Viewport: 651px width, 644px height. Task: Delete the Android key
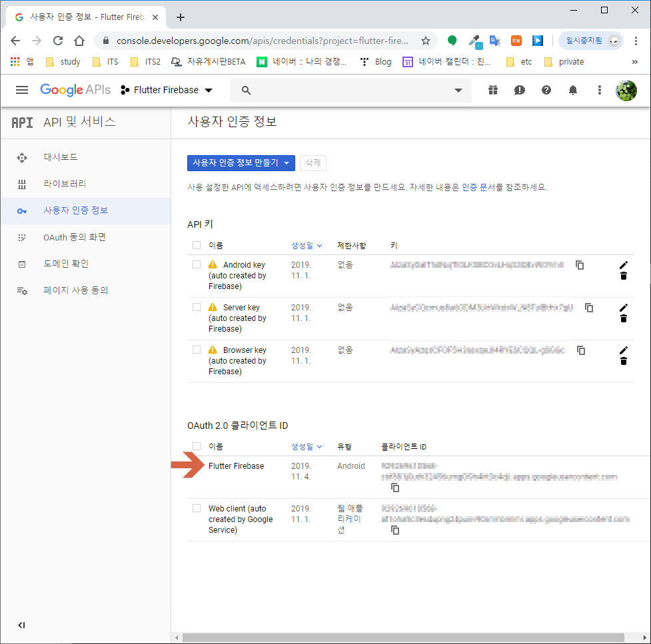tap(623, 276)
